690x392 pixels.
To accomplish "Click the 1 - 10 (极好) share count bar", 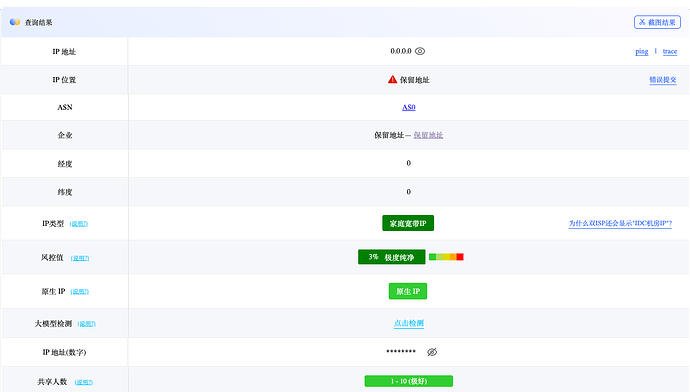I will pos(409,381).
